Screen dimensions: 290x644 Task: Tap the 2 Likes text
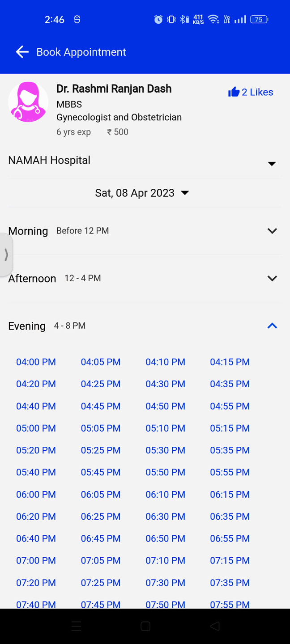coord(257,92)
